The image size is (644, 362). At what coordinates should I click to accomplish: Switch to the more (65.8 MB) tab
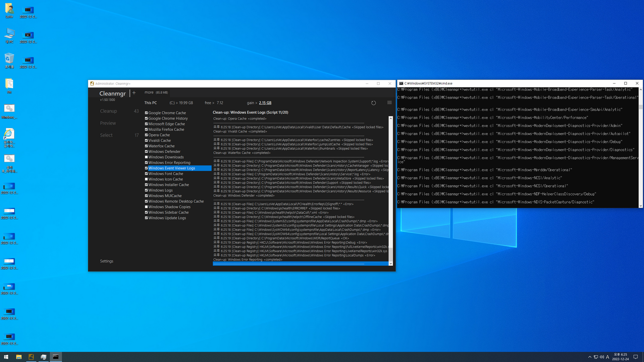(x=156, y=92)
